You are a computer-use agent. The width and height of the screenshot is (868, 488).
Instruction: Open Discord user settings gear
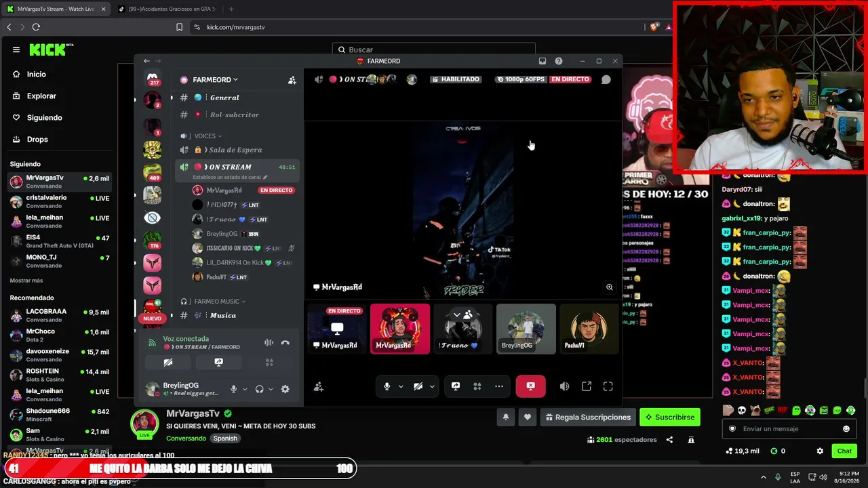click(x=285, y=389)
